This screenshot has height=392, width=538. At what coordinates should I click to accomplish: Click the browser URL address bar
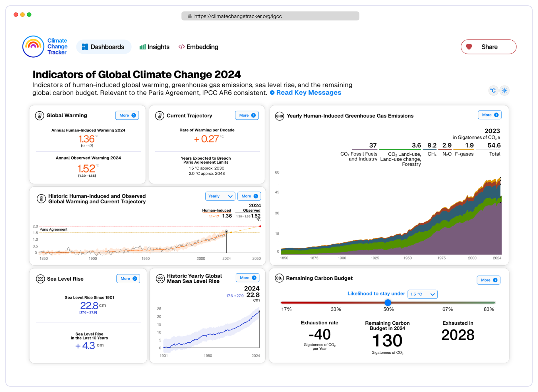coord(270,16)
